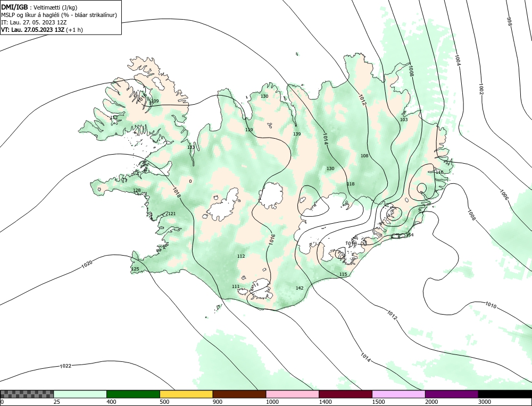
Task: Click the yellow 500–900 legend swatch
Action: pos(186,394)
